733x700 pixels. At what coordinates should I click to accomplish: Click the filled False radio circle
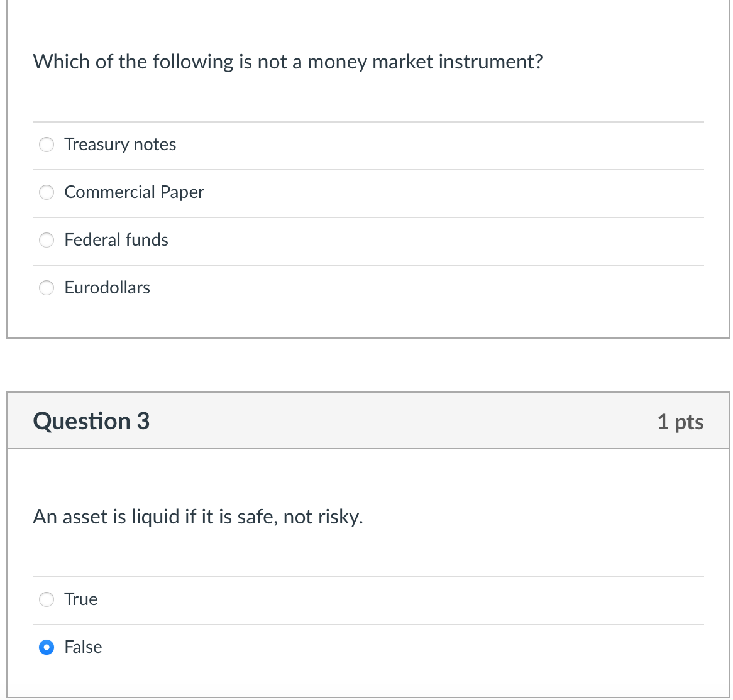(x=47, y=647)
